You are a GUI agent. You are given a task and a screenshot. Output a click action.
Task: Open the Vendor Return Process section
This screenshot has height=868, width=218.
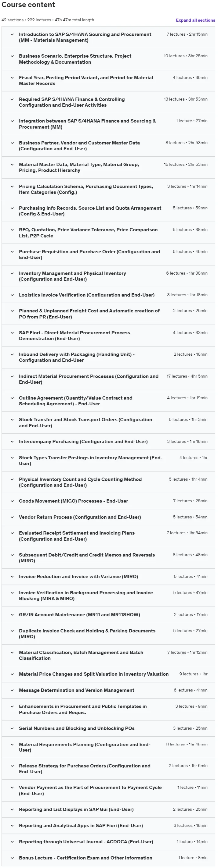[x=108, y=517]
